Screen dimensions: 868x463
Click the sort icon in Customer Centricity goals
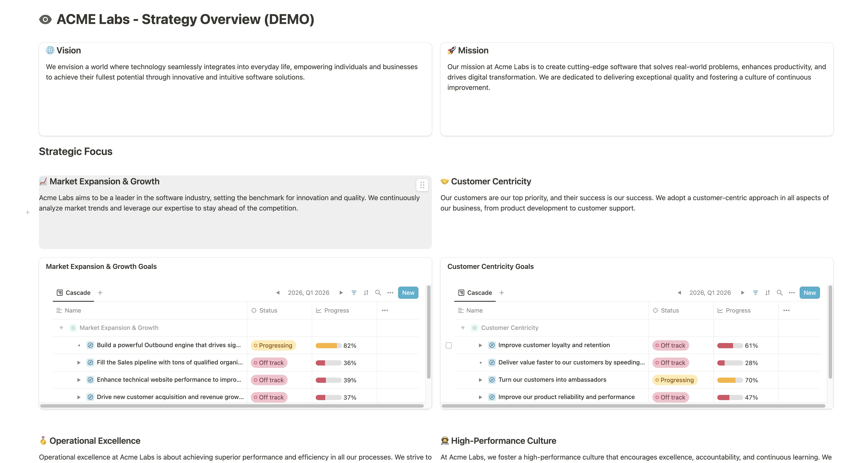click(767, 293)
